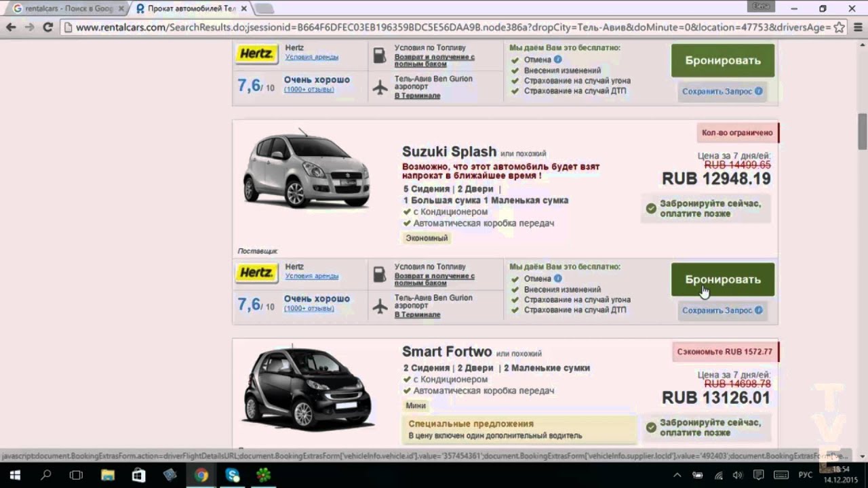The width and height of the screenshot is (868, 488).
Task: Click 'Сохранить Запрос' for the Suzuki Splash
Action: [722, 310]
